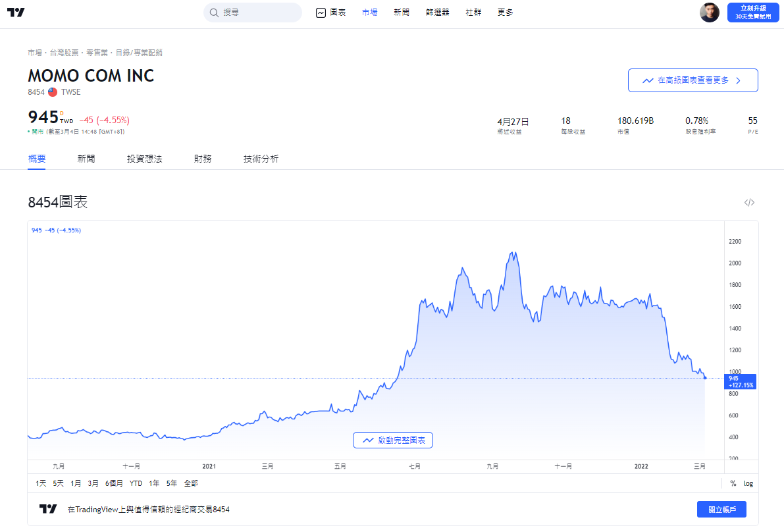
Task: Click 啟動完整圖表 button on chart
Action: 393,440
